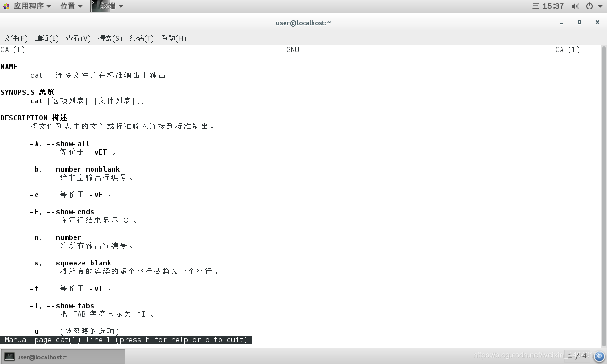The width and height of the screenshot is (607, 364).
Task: Click the terminal icon in the top bar
Action: click(x=95, y=6)
